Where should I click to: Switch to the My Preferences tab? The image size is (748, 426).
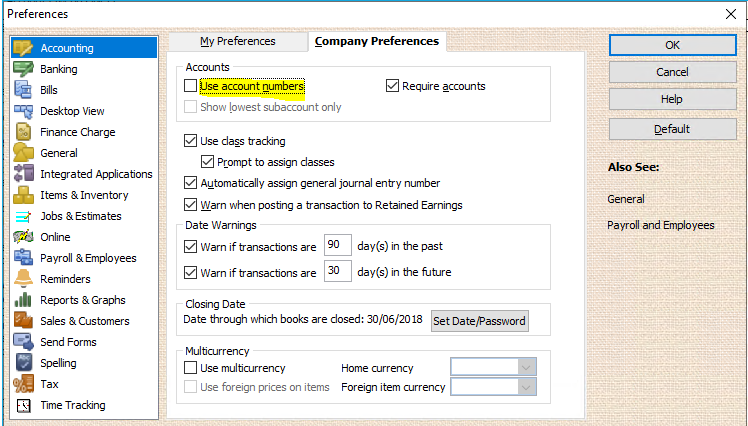tap(238, 42)
